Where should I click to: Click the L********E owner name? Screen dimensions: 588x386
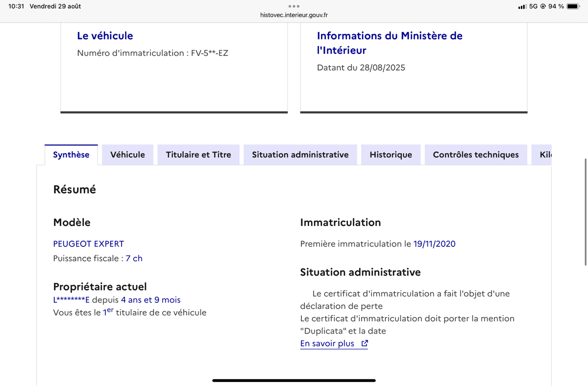coord(72,300)
